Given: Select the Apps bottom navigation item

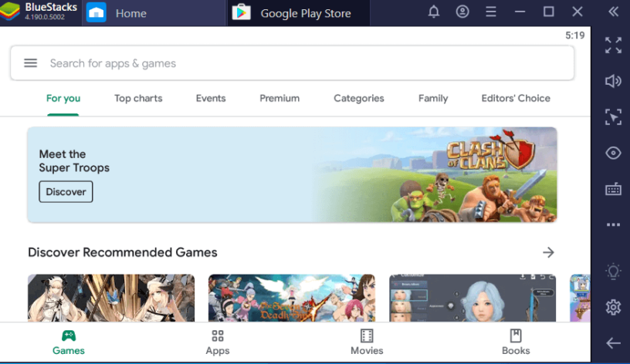Looking at the screenshot, I should [218, 342].
